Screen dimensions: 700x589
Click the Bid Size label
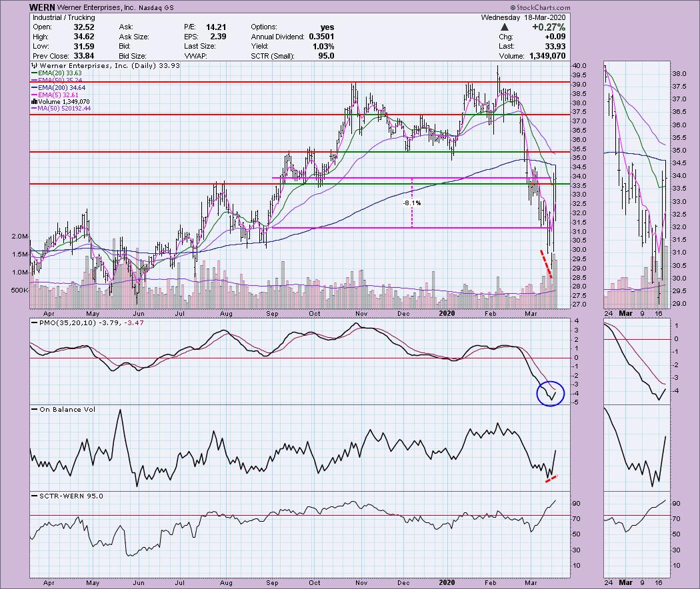pyautogui.click(x=133, y=56)
